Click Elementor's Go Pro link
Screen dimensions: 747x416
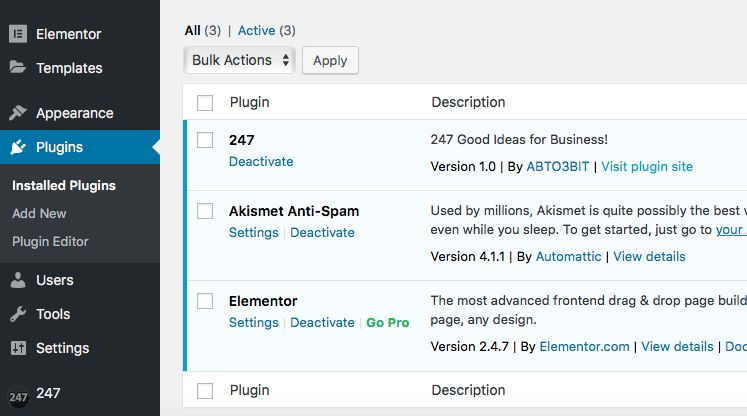pyautogui.click(x=388, y=322)
